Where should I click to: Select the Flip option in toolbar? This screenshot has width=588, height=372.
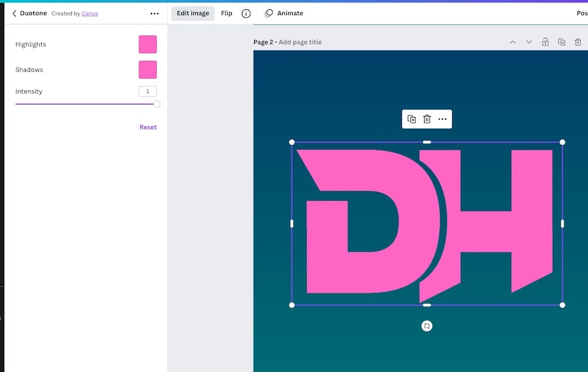227,13
